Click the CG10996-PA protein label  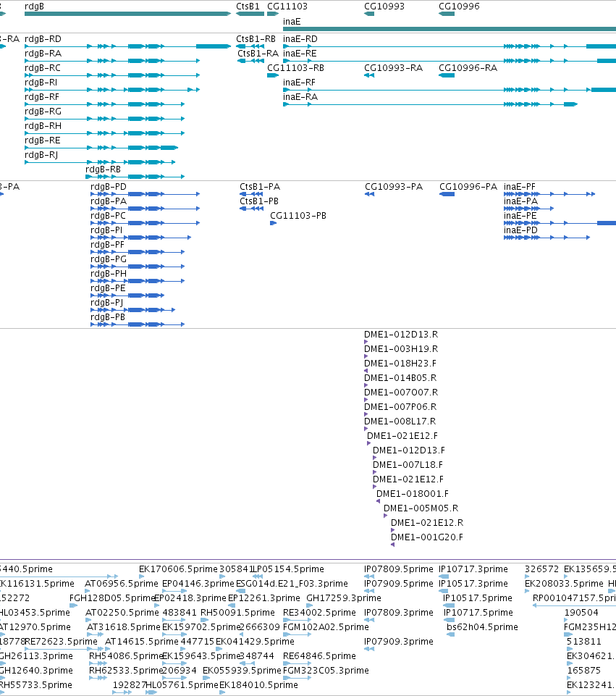click(x=468, y=187)
